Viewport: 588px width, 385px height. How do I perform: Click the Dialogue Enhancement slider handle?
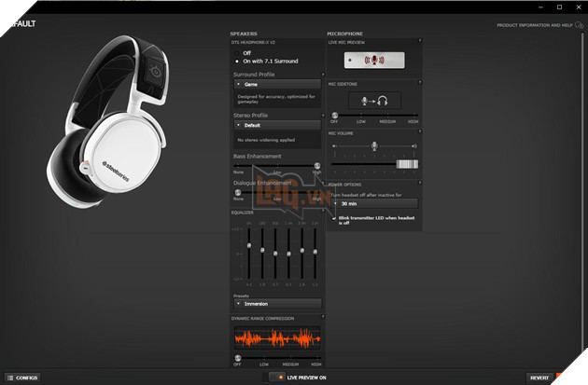click(238, 192)
